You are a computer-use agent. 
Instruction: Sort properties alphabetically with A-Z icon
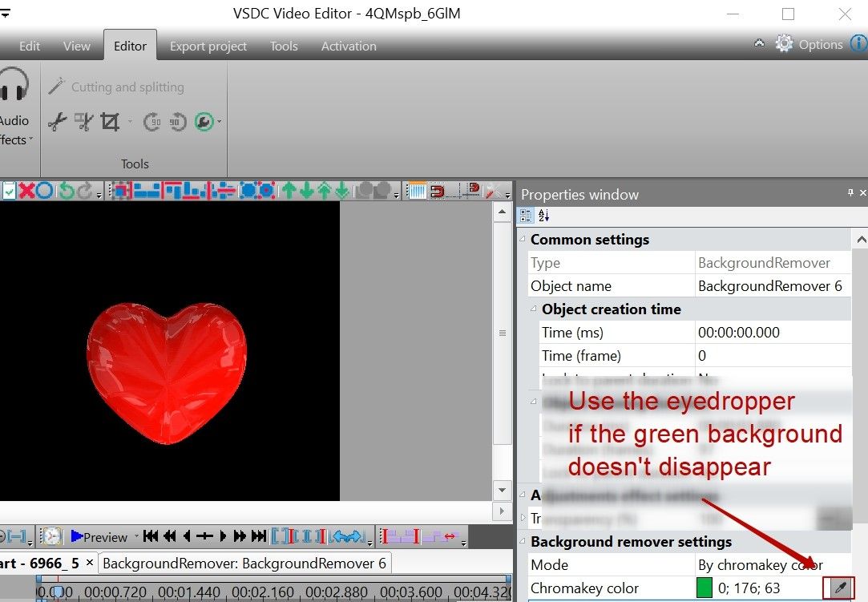(x=543, y=216)
